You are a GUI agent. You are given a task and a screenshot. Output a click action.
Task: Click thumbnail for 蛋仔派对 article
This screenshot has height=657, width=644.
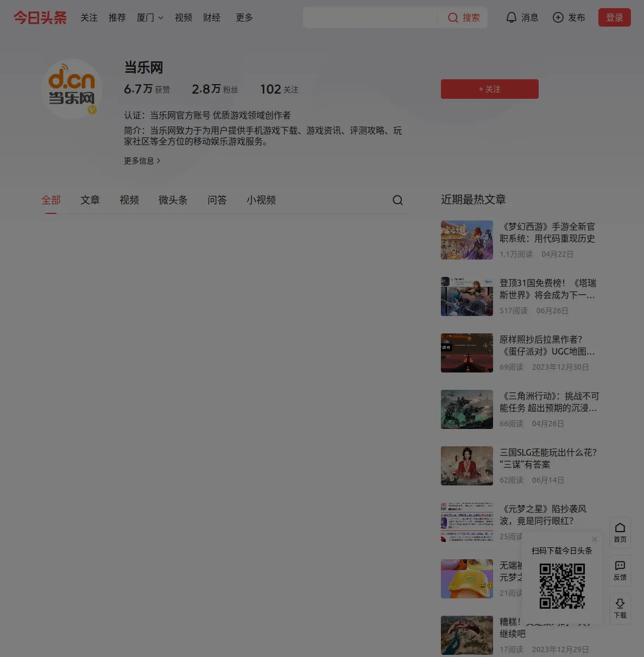467,353
